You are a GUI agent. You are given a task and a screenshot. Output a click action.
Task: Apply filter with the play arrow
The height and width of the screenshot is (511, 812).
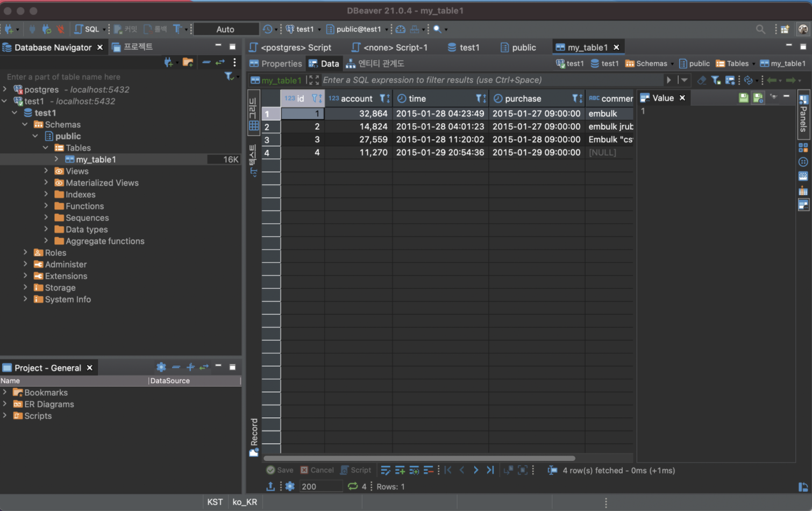point(669,80)
